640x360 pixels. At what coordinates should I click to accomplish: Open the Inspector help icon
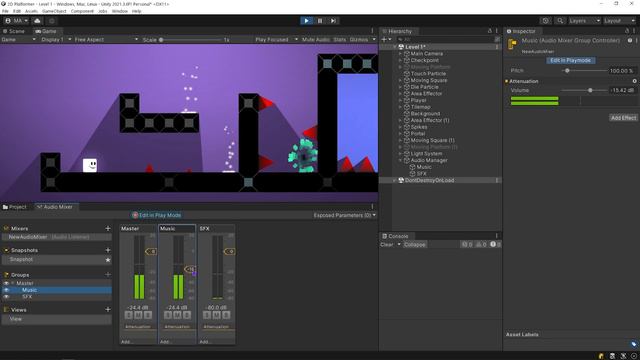[630, 40]
